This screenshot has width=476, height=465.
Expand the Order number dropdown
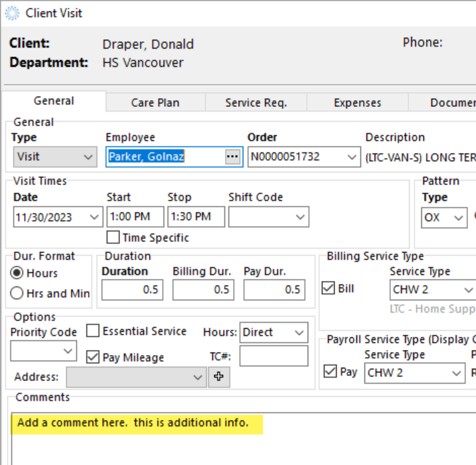(x=352, y=157)
